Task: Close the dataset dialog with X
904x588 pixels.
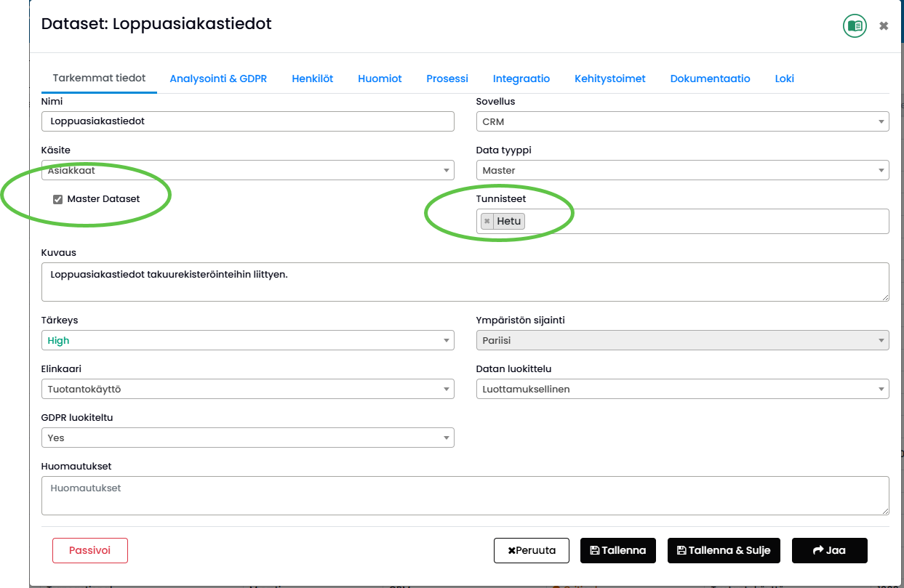Action: pyautogui.click(x=884, y=26)
